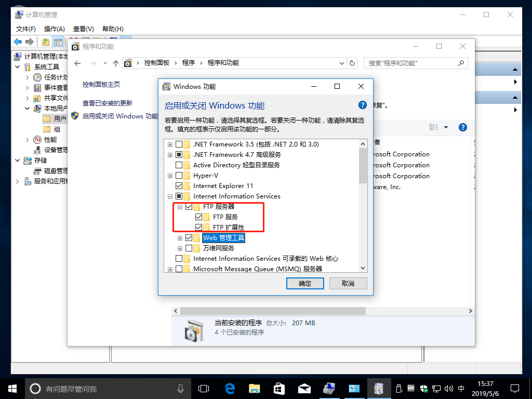Open the 帮助(H) menu
Viewport: 532px width, 399px height.
pos(113,29)
